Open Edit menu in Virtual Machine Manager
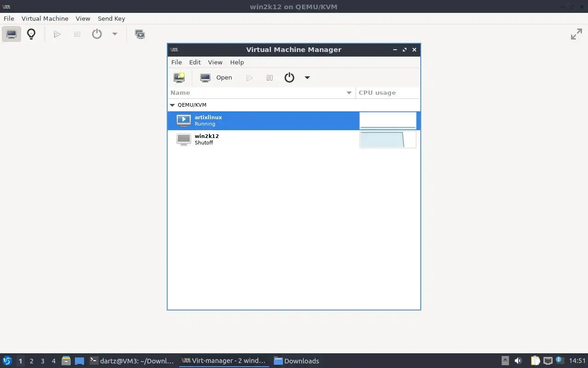Image resolution: width=588 pixels, height=368 pixels. pyautogui.click(x=195, y=62)
